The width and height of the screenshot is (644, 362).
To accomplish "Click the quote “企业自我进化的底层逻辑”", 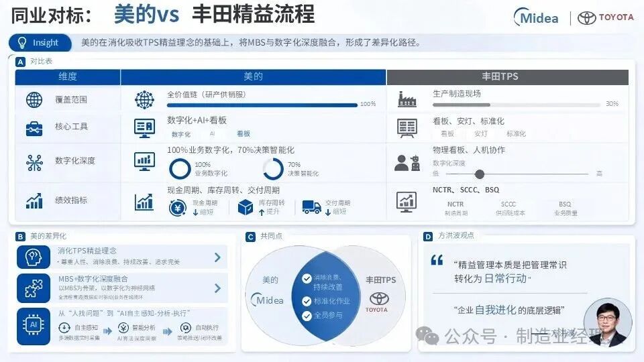I will click(509, 310).
